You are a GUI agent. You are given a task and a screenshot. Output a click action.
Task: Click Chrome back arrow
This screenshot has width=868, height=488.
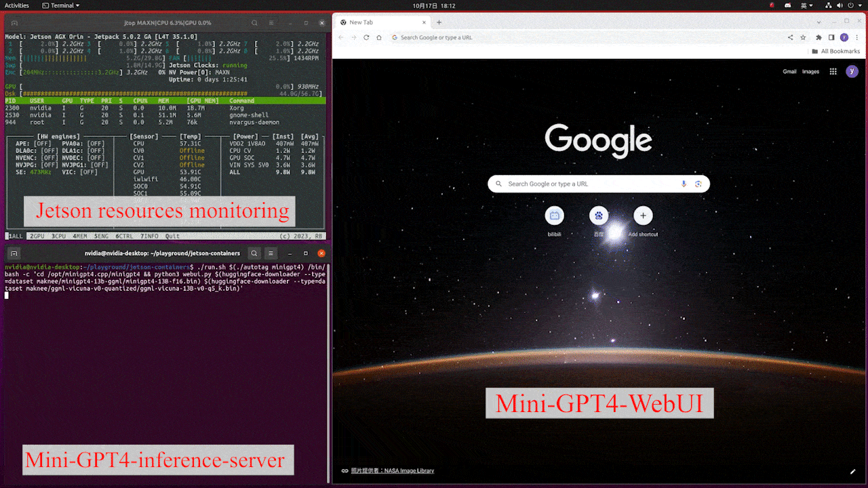pos(340,37)
